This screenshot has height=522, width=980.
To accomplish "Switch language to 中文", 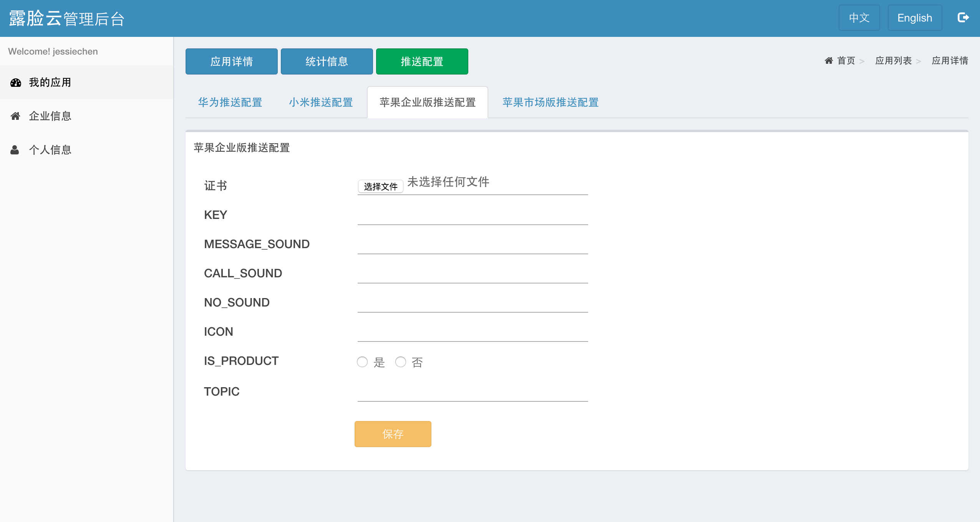I will [859, 18].
